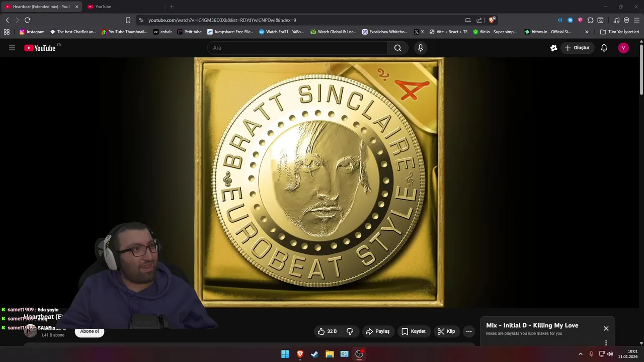
Task: Open the file.io bookmark
Action: pos(495,32)
